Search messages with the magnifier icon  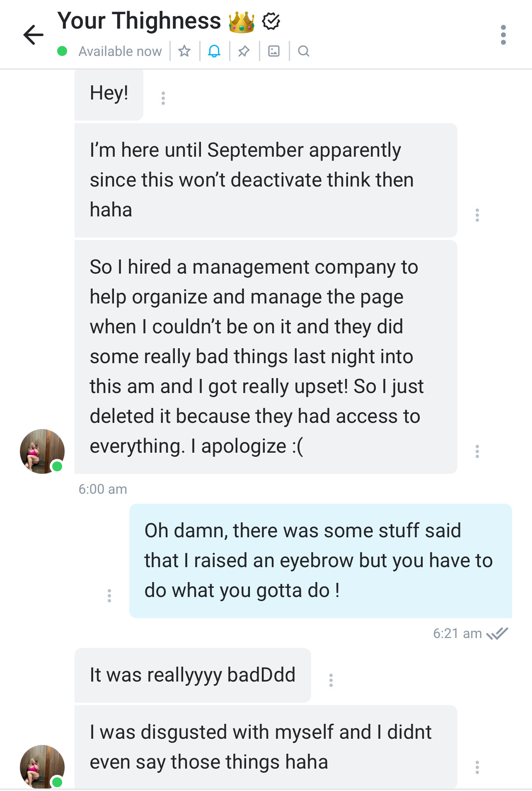pos(304,51)
